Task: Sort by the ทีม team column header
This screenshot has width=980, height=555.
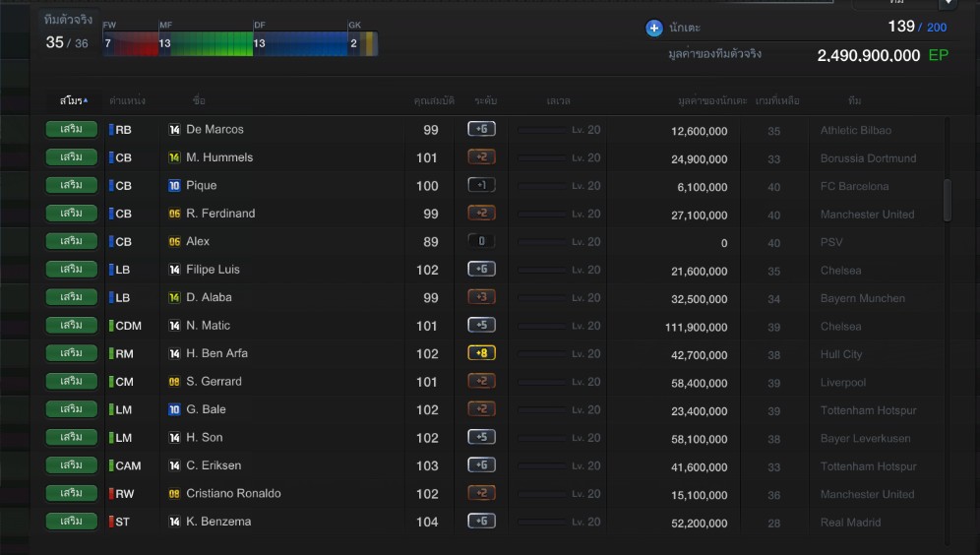Action: click(854, 100)
